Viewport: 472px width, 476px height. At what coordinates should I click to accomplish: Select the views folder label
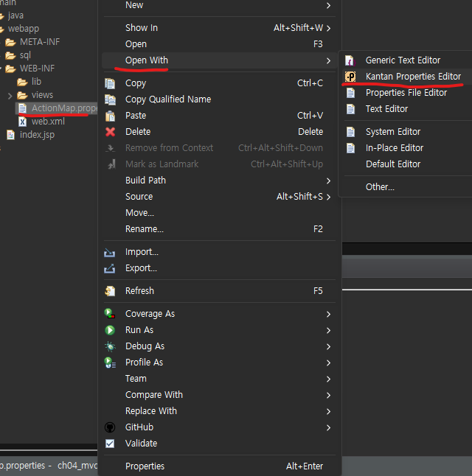(x=42, y=95)
